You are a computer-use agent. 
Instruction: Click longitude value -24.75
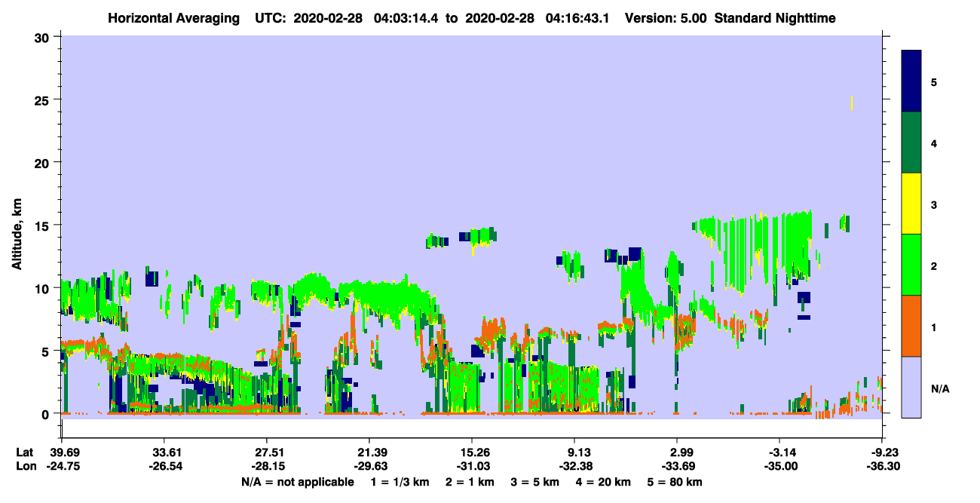point(62,466)
